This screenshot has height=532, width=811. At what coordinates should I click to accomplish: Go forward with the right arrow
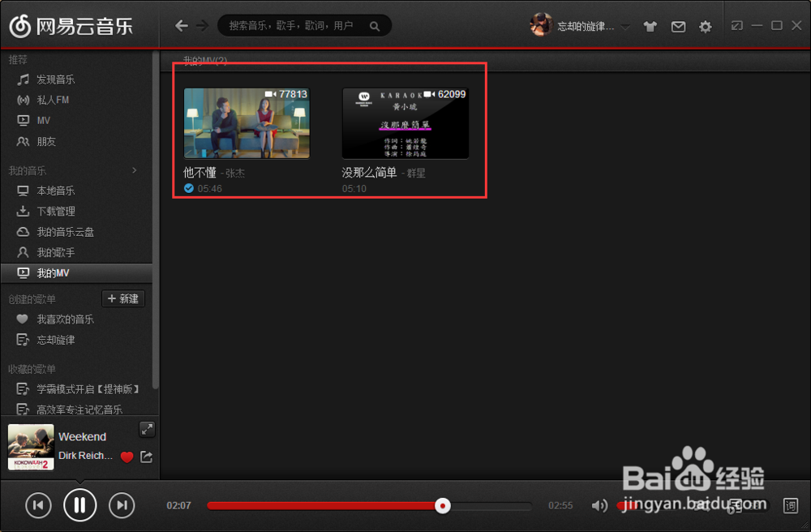point(202,25)
